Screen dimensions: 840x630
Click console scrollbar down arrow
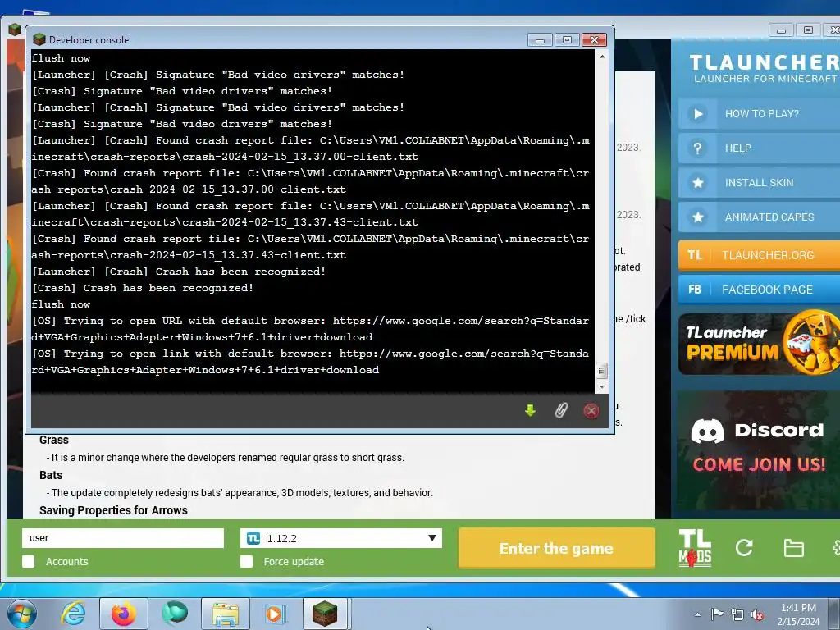pos(601,387)
